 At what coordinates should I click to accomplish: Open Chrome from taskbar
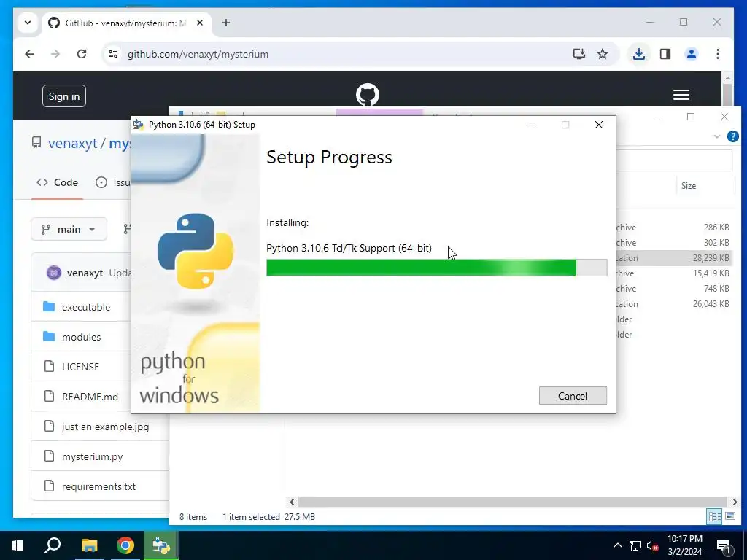[x=125, y=545]
